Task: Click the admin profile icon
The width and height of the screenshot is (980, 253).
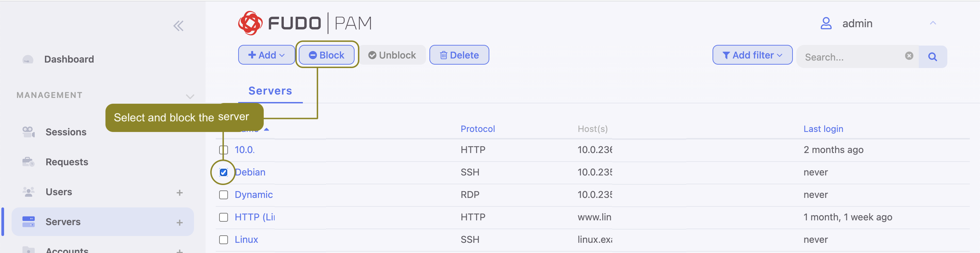Action: (x=826, y=23)
